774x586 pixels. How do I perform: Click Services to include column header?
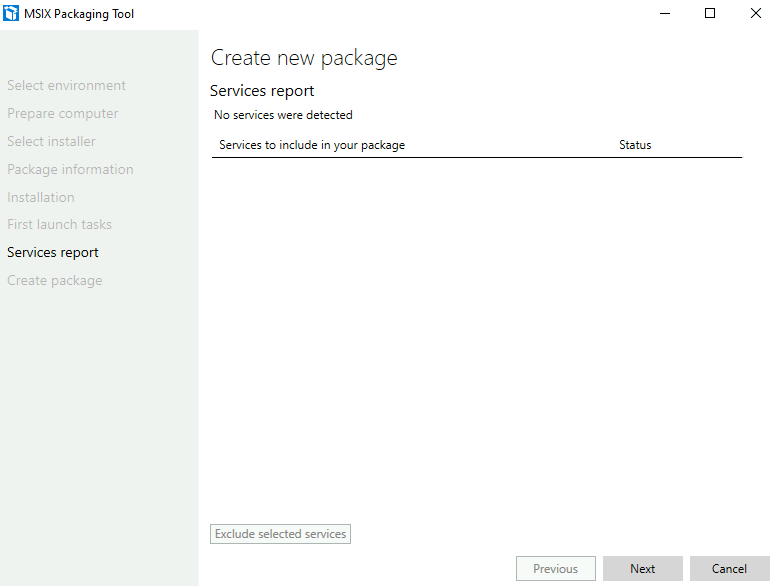[x=312, y=145]
